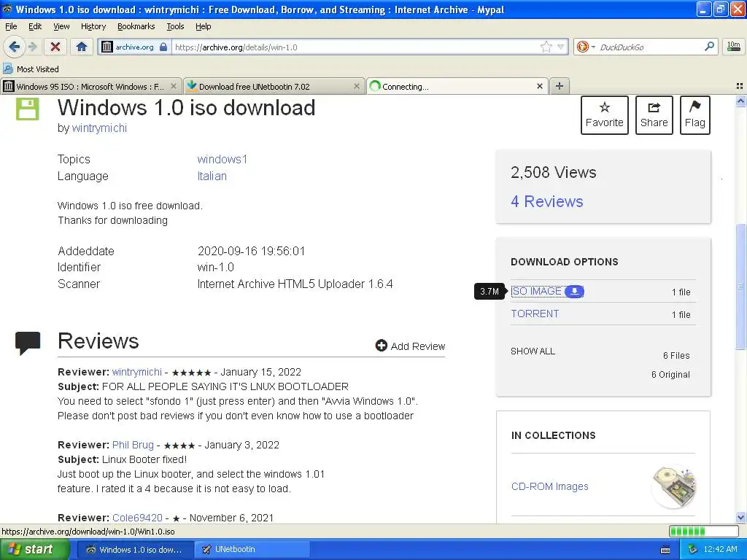Go back with the Back arrow button
This screenshot has width=747, height=560.
click(x=15, y=47)
